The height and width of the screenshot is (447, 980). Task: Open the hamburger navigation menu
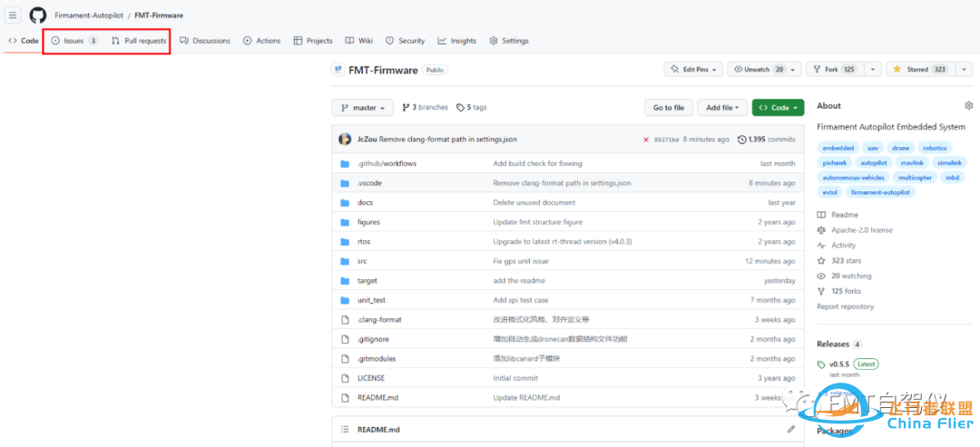[13, 15]
